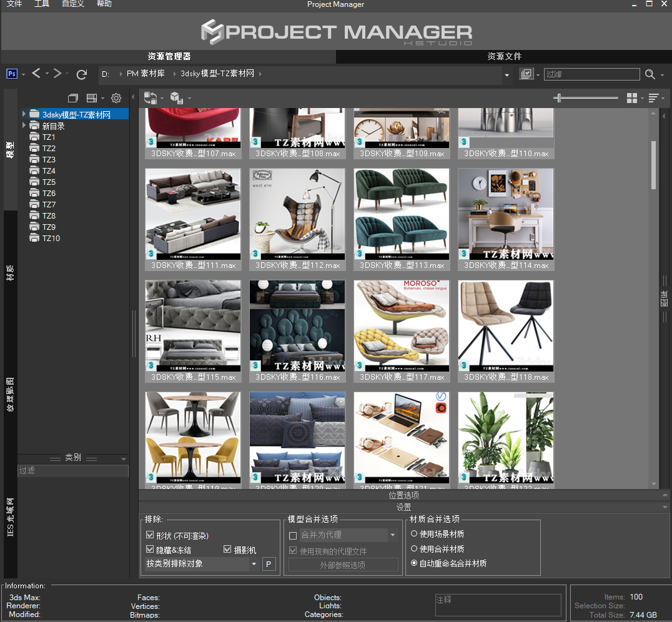Click the P button in the exclude section
Viewport: 672px width, 622px height.
(x=268, y=564)
